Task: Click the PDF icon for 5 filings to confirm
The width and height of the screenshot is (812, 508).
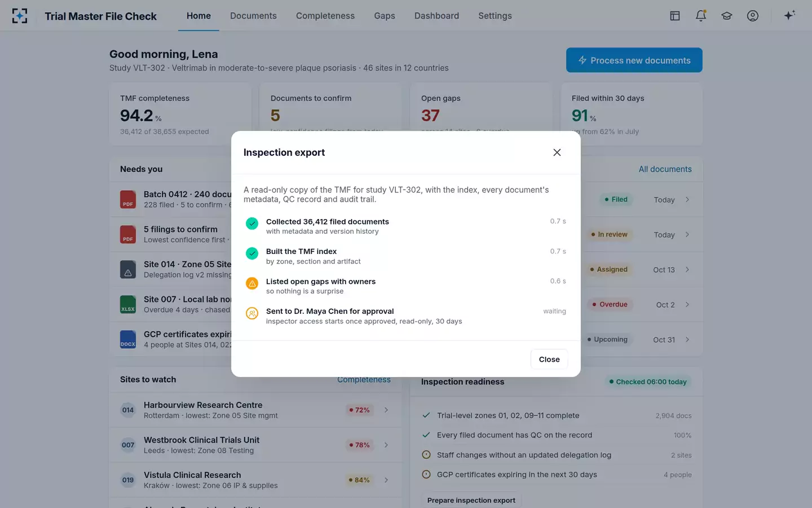Action: point(128,234)
